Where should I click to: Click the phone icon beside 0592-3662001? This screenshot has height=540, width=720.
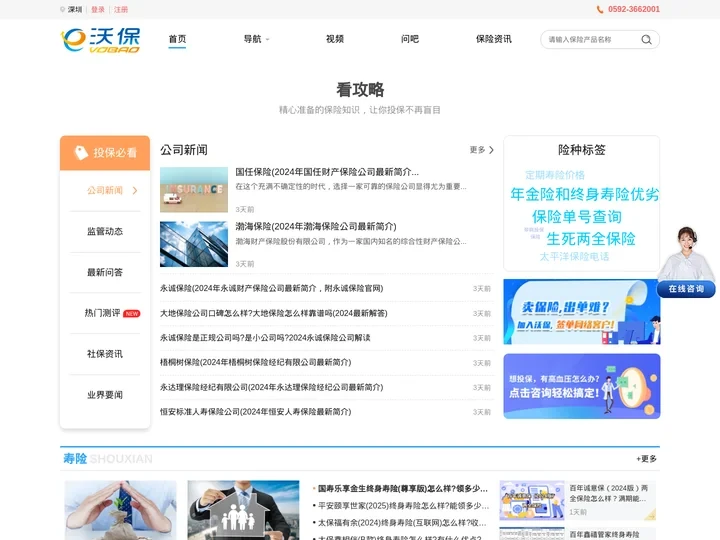[600, 9]
